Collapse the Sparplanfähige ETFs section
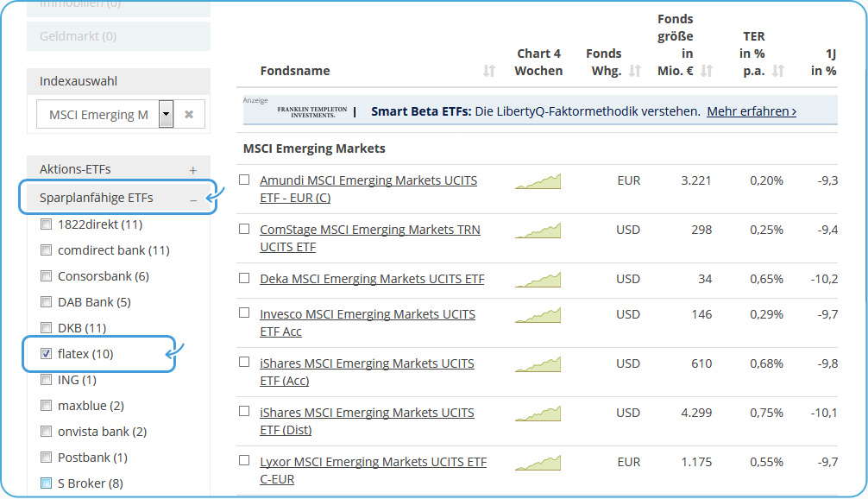Image resolution: width=868 pixels, height=499 pixels. (x=193, y=199)
